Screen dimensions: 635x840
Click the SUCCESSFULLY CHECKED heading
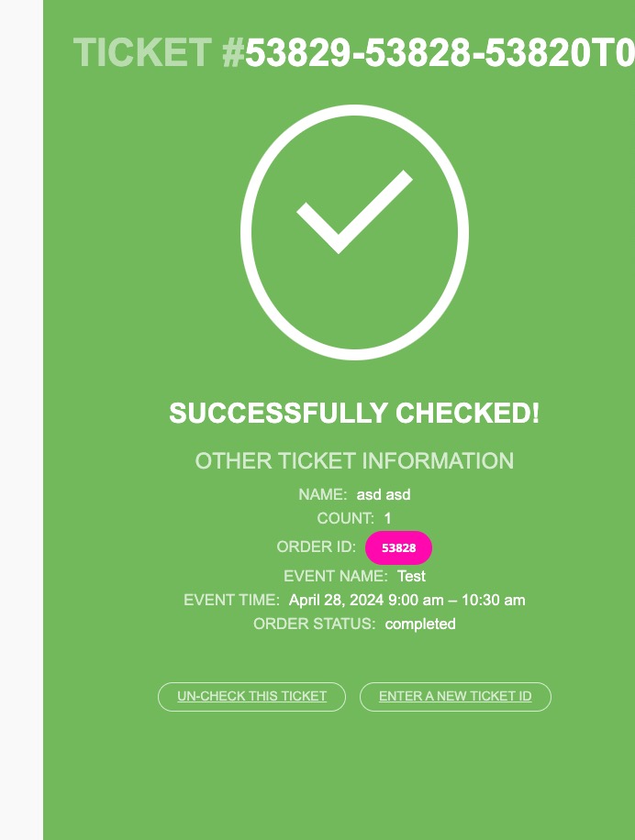click(354, 414)
